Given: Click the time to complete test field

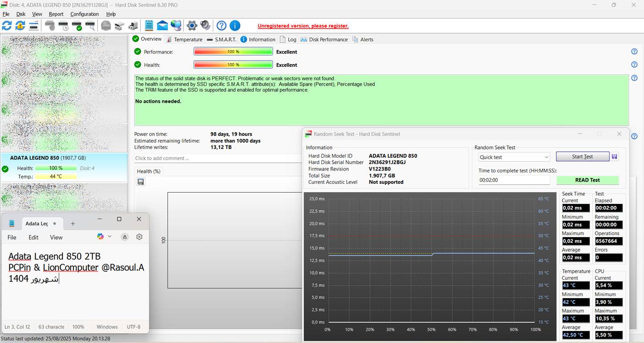Looking at the screenshot, I should 514,180.
